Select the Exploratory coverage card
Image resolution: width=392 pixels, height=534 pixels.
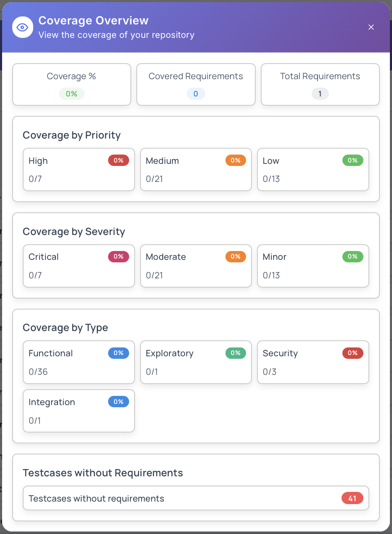(196, 362)
